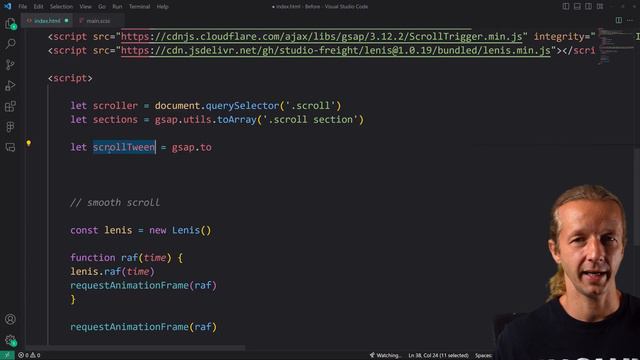Click requestAnimationFrame(raf) inside the function
The height and width of the screenshot is (360, 640).
click(x=143, y=285)
